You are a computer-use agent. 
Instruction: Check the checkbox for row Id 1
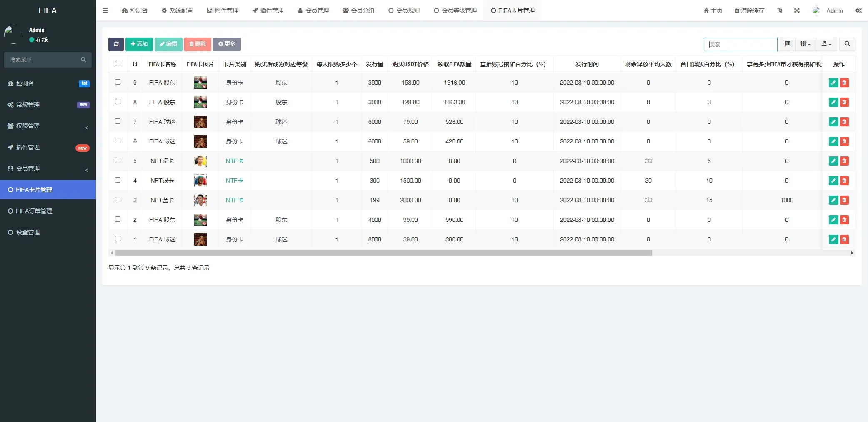point(118,239)
